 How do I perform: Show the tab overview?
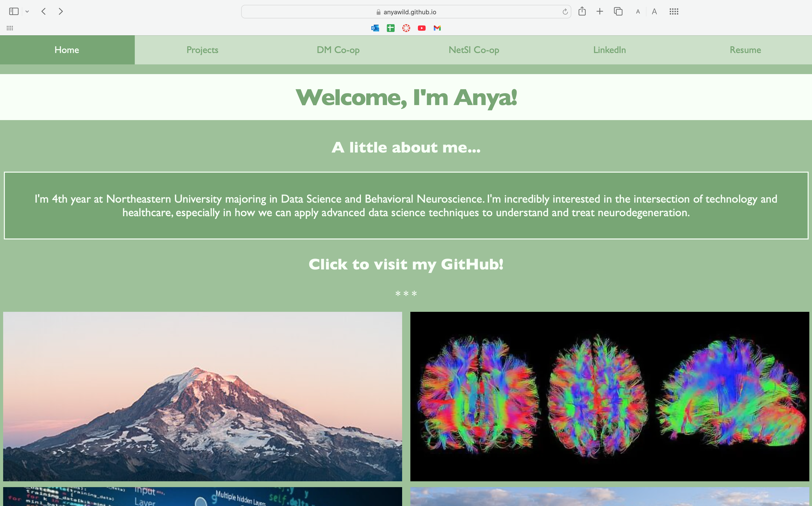618,12
